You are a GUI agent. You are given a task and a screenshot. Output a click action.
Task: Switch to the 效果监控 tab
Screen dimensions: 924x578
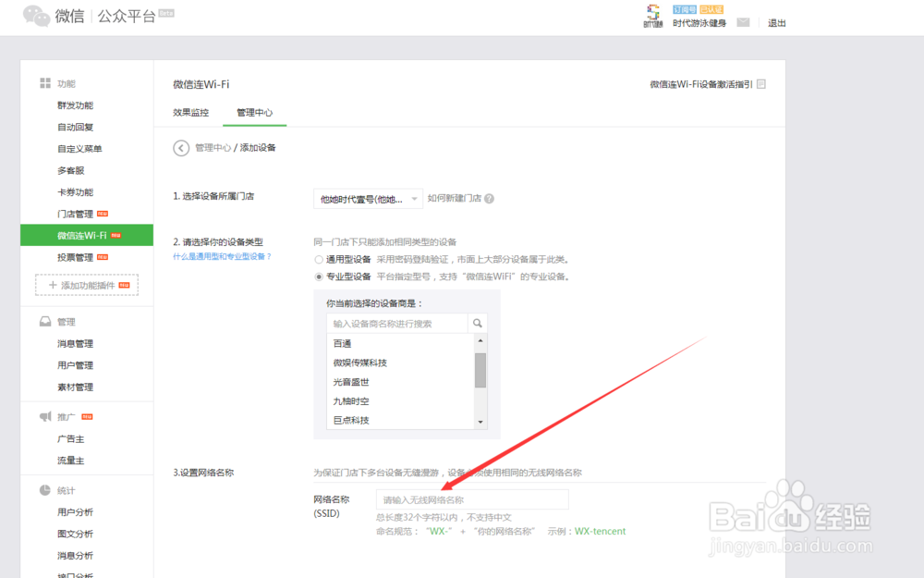[x=191, y=113]
